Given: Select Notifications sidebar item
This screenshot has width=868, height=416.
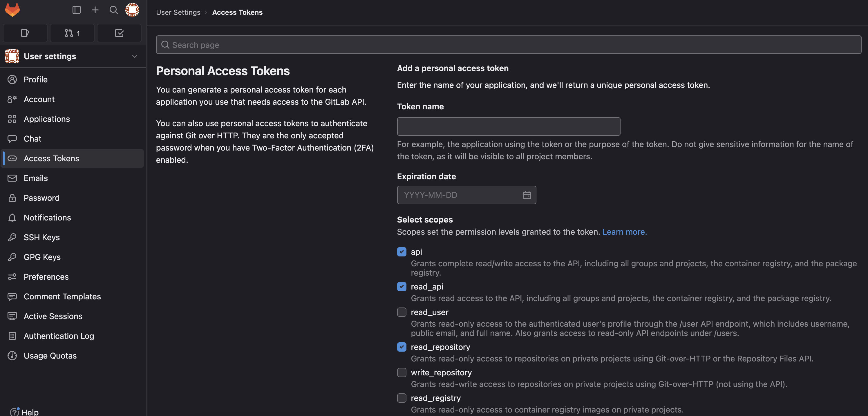Looking at the screenshot, I should pos(73,218).
